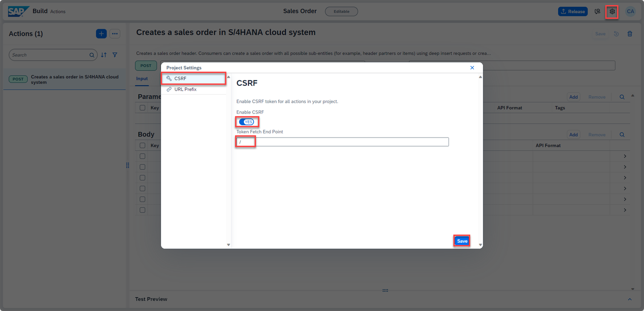Click the sidebar splitter grip handle
Viewport: 644px width, 311px height.
click(x=127, y=165)
